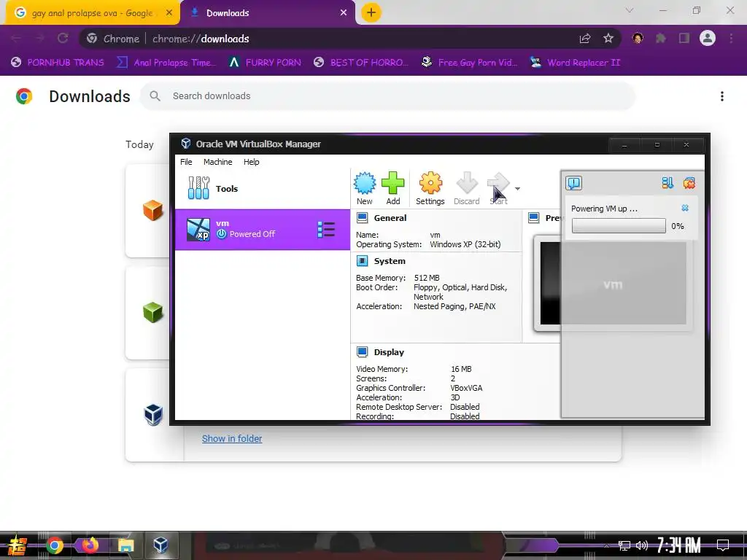This screenshot has height=560, width=747.
Task: Open the BEST OF HORRO... bookmark
Action: [x=361, y=63]
